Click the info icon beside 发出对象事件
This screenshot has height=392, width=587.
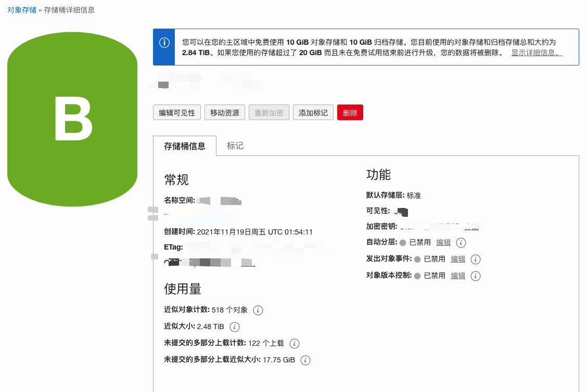pyautogui.click(x=475, y=259)
